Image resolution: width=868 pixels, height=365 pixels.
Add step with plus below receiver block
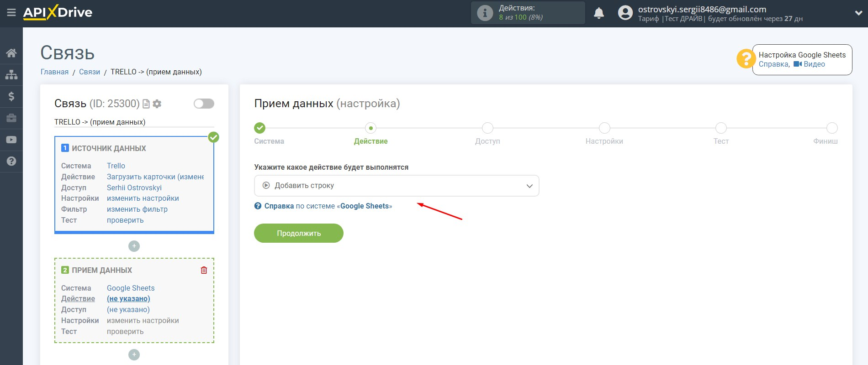coord(134,355)
